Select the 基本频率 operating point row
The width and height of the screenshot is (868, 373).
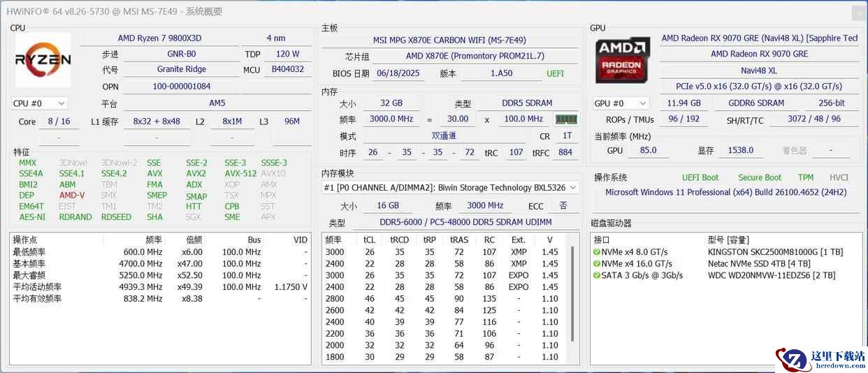tap(160, 264)
